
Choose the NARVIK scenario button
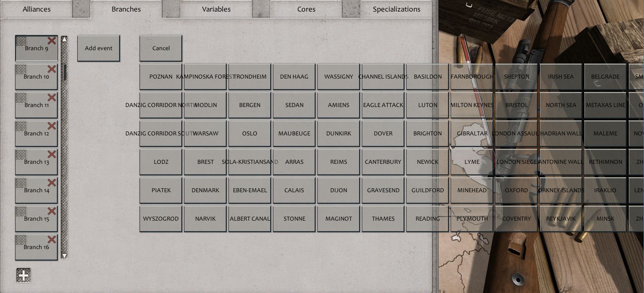(205, 218)
